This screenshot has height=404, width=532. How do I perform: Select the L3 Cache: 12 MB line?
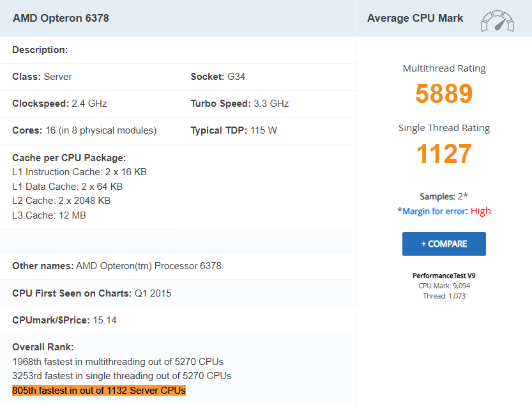pos(49,215)
